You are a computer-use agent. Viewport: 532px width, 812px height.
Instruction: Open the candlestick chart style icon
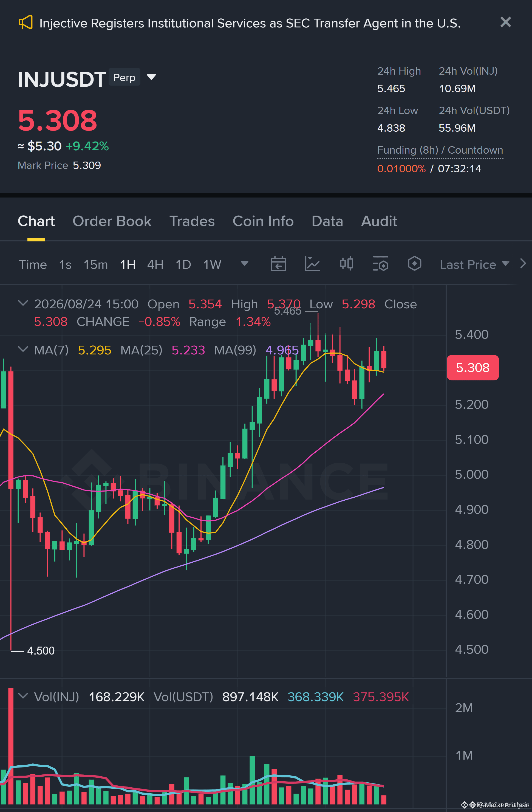click(346, 264)
